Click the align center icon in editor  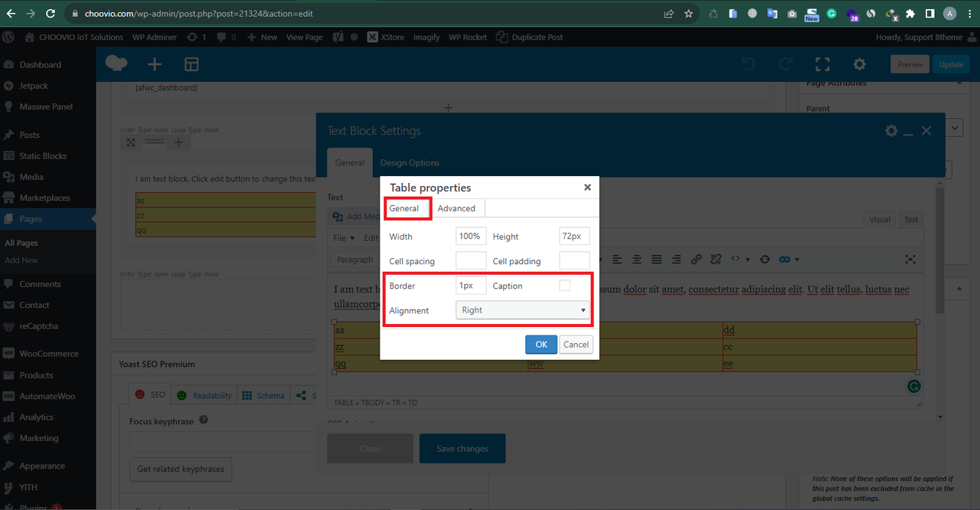point(636,260)
